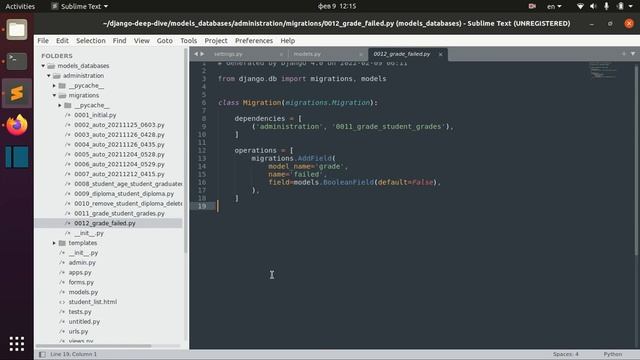Click the Activities button
This screenshot has height=360, width=640.
pyautogui.click(x=20, y=6)
